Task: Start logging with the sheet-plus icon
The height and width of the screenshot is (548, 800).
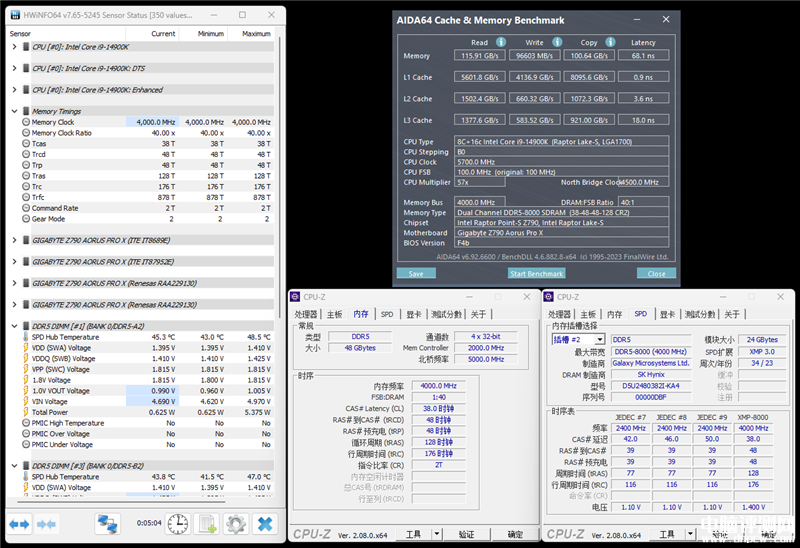Action: (x=207, y=524)
